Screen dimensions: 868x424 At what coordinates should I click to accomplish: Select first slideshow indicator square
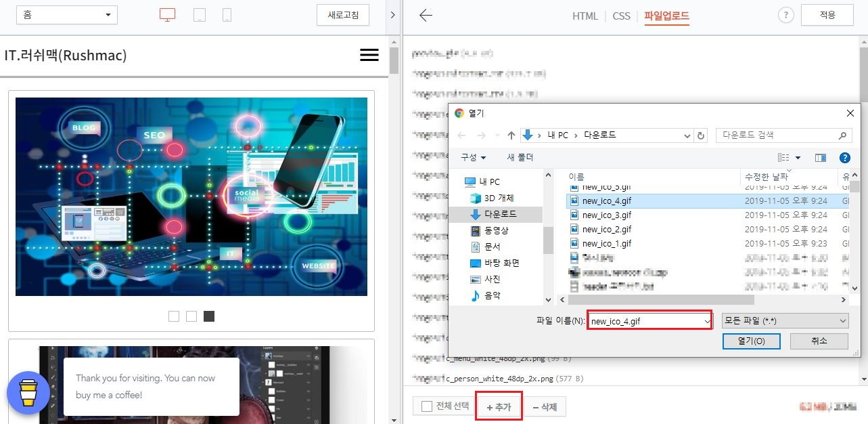tap(174, 316)
